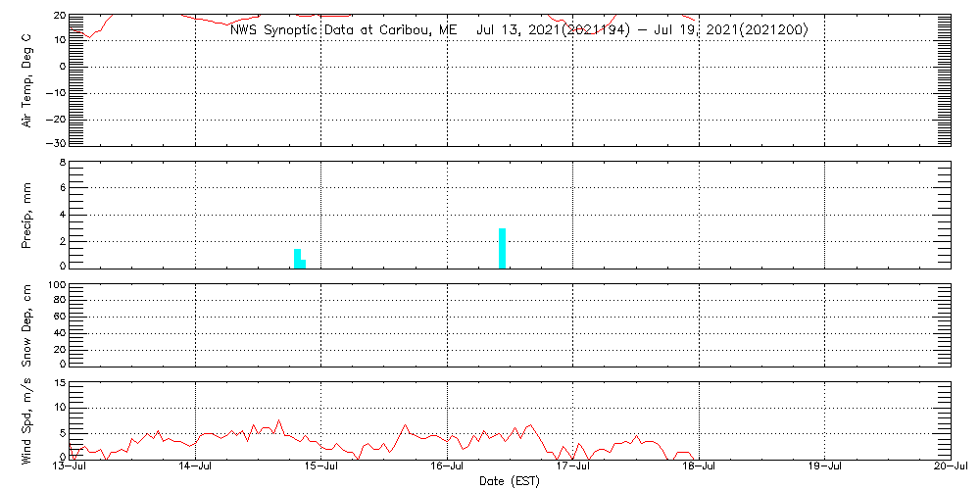Click the 'Date (EST)' x-axis label
Viewport: 980px width, 490px height.
[x=509, y=481]
